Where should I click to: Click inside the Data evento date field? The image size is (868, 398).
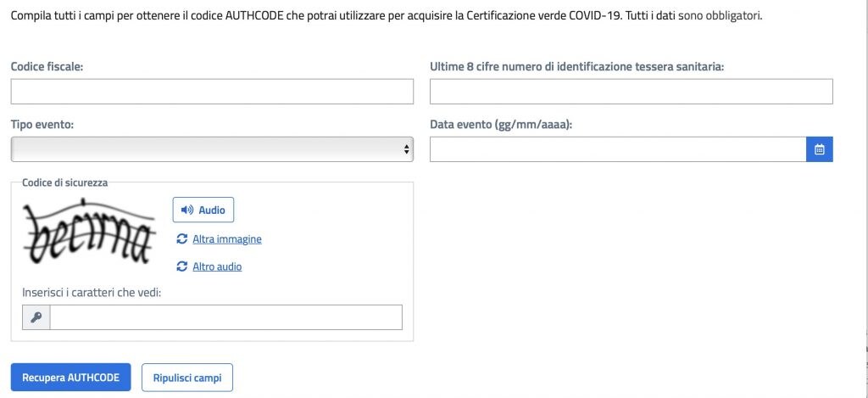tap(618, 149)
